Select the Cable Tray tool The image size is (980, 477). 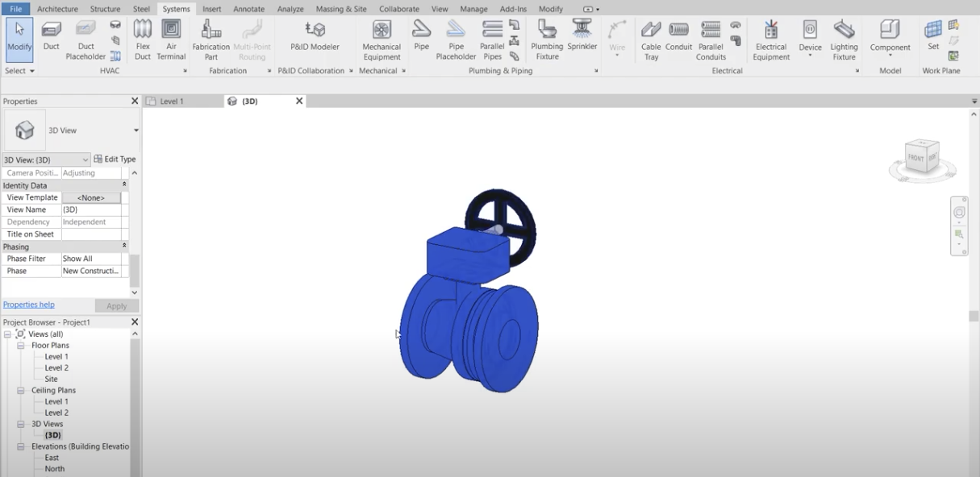pos(651,39)
